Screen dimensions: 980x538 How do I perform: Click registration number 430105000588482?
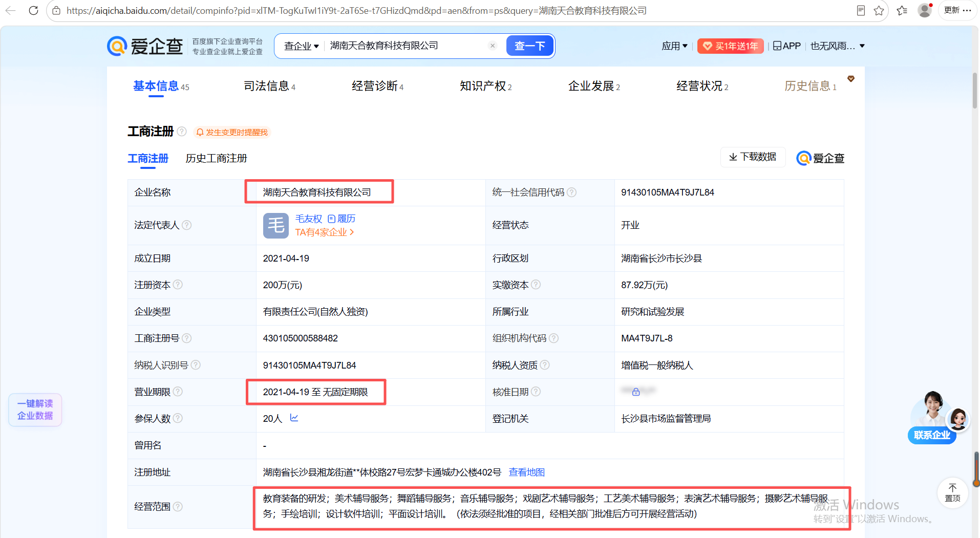(301, 338)
